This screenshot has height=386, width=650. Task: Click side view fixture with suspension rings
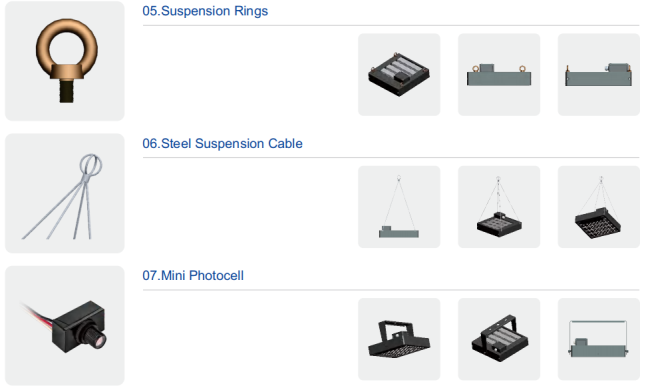(599, 75)
